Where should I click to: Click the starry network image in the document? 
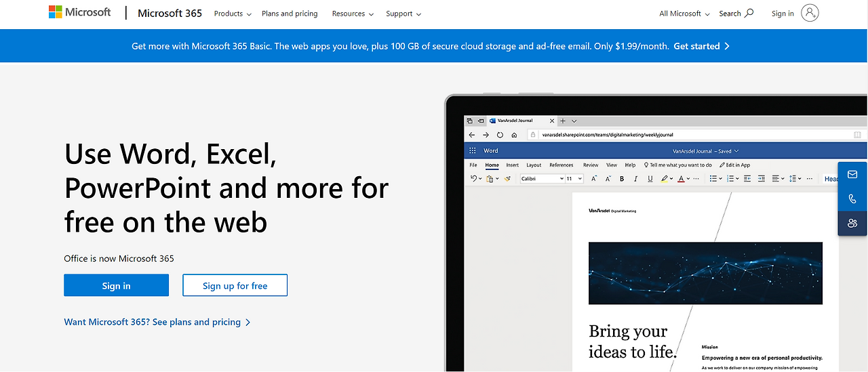pos(705,273)
